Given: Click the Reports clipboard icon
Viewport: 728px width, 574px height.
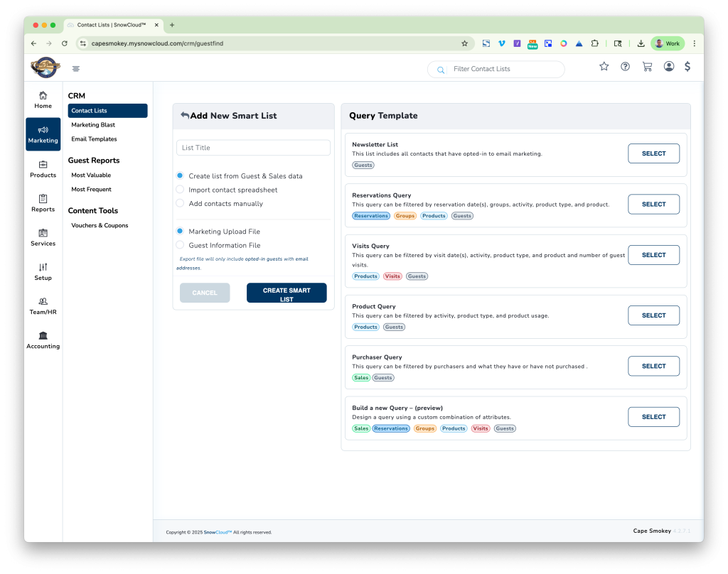Looking at the screenshot, I should pyautogui.click(x=43, y=200).
